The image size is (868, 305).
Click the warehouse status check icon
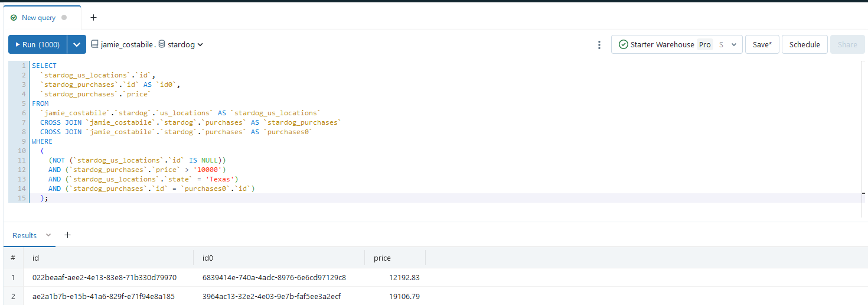coord(623,44)
